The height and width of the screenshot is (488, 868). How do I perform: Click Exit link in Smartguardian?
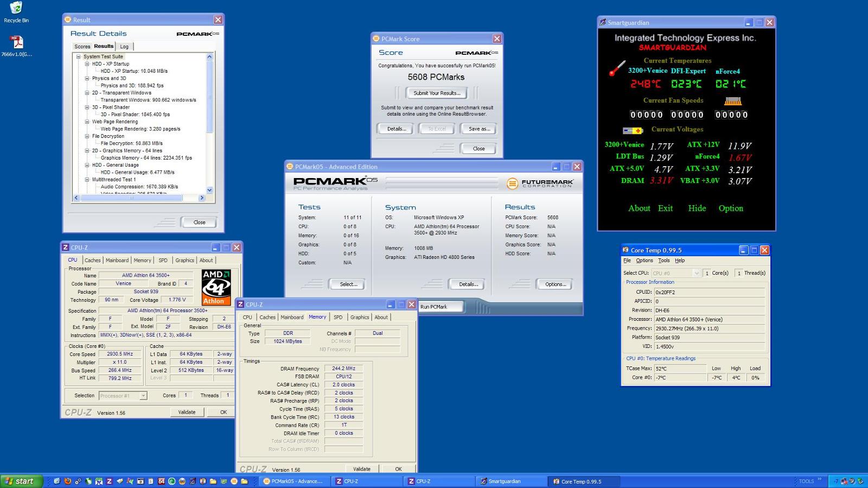pos(665,208)
